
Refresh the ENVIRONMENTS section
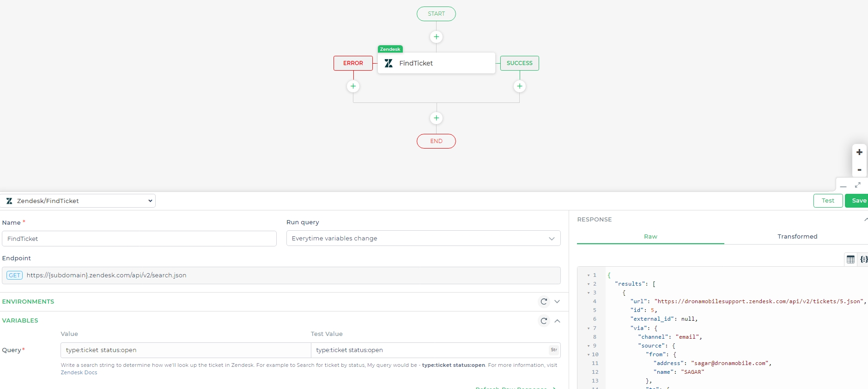coord(544,301)
